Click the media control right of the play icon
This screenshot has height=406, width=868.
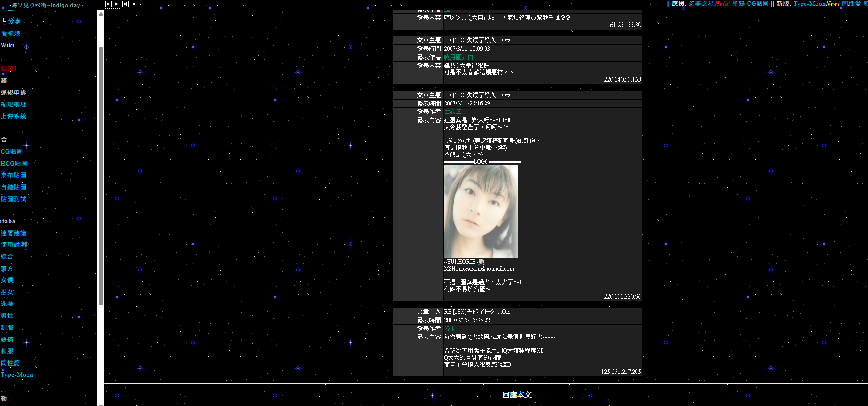point(117,4)
